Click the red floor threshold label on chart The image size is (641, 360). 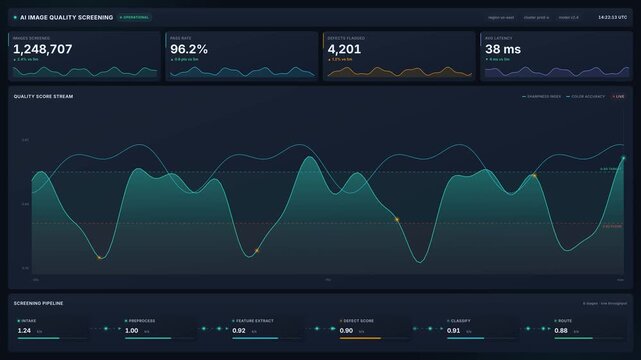coord(612,226)
